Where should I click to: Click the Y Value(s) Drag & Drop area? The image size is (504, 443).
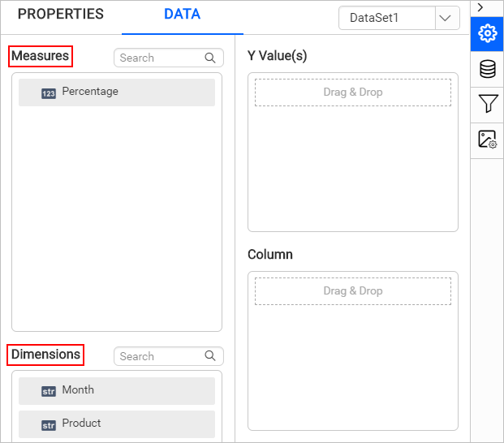point(353,92)
